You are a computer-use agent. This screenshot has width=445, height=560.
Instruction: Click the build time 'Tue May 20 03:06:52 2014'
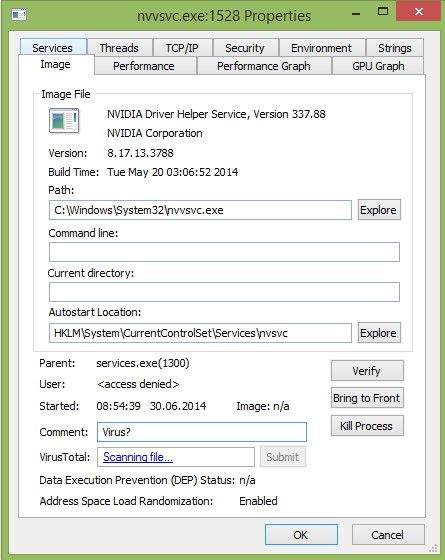click(172, 172)
